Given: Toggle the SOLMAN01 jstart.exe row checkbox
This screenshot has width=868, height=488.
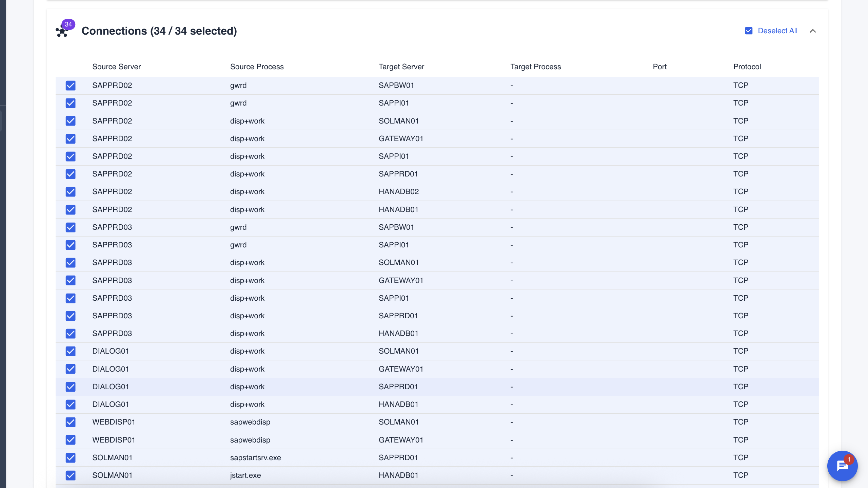Looking at the screenshot, I should pos(71,475).
